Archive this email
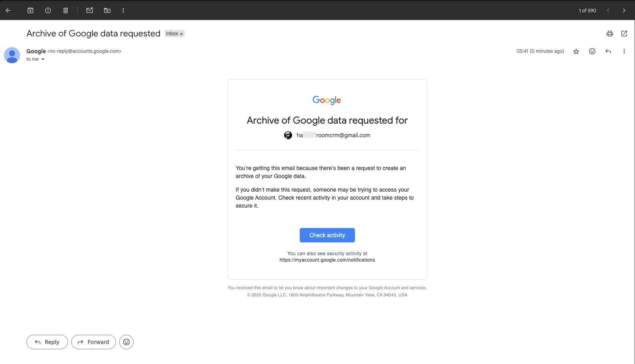635x364 pixels. pos(30,10)
